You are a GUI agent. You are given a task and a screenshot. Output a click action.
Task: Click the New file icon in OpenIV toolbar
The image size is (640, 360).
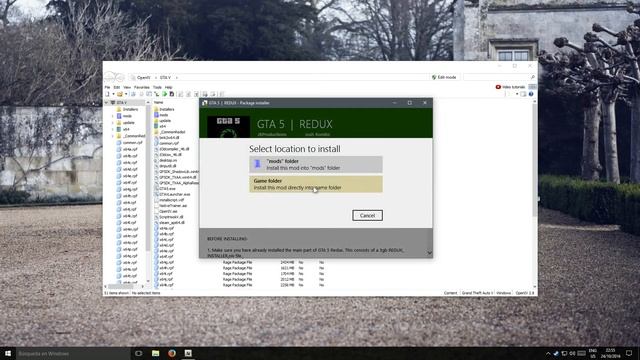tap(108, 94)
